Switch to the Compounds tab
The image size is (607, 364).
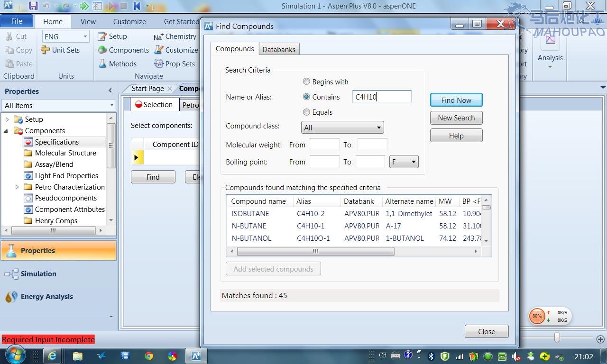235,48
